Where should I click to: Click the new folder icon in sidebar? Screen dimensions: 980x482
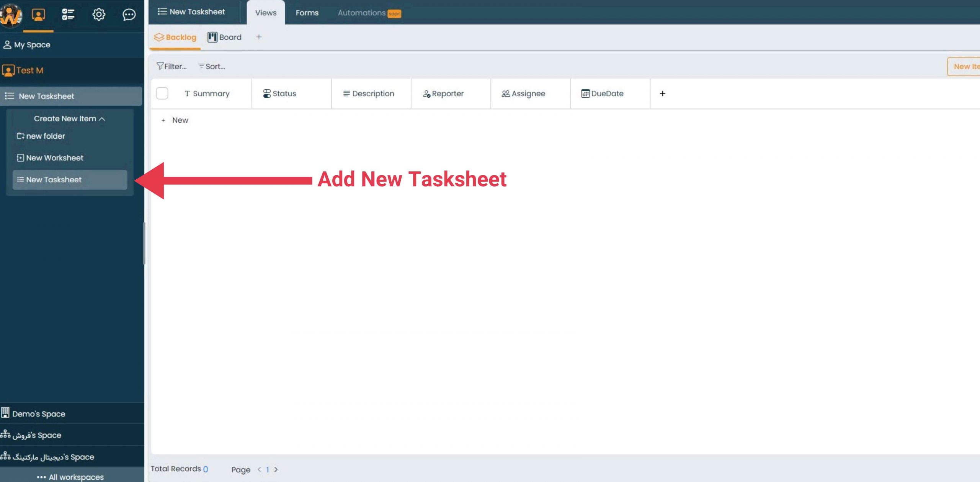point(20,136)
